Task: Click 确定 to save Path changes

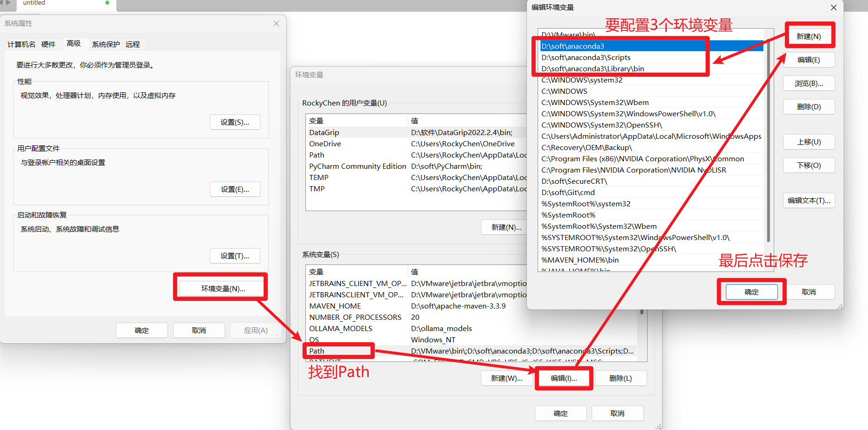Action: tap(751, 292)
